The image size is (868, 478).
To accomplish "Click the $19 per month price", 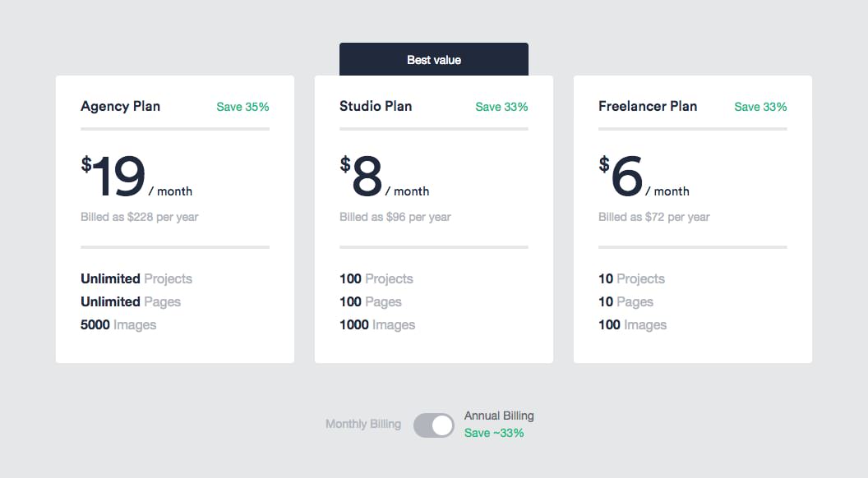I will 136,178.
